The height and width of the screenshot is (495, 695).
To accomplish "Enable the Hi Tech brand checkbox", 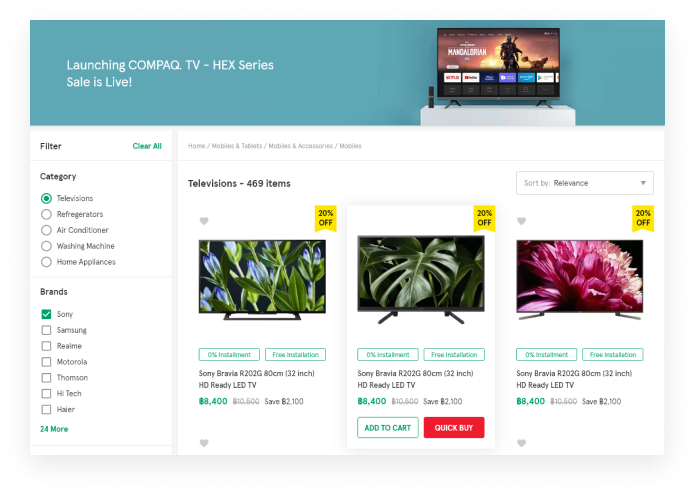I will click(46, 394).
